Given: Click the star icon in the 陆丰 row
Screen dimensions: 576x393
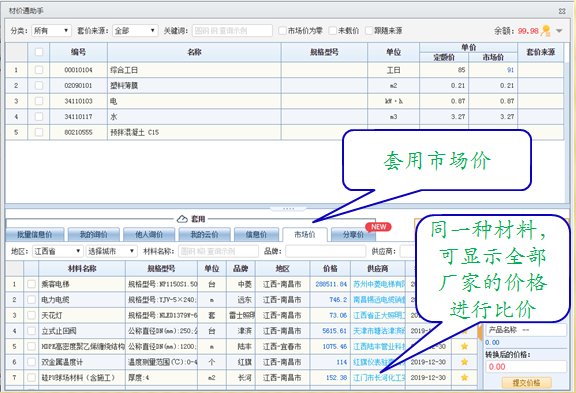Looking at the screenshot, I should pyautogui.click(x=464, y=346).
